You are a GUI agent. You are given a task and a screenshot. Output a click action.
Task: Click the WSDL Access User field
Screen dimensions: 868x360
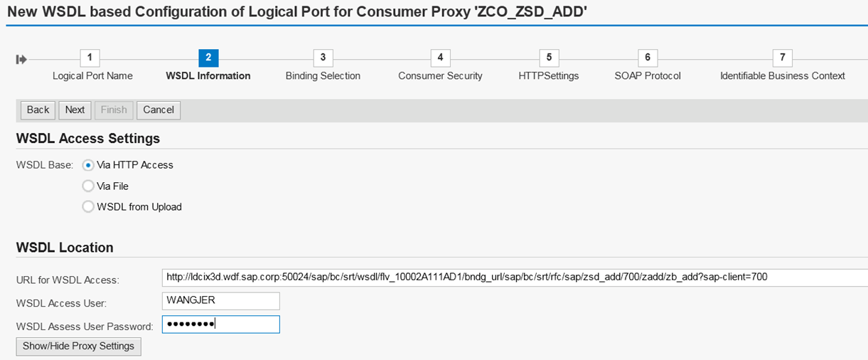click(221, 301)
